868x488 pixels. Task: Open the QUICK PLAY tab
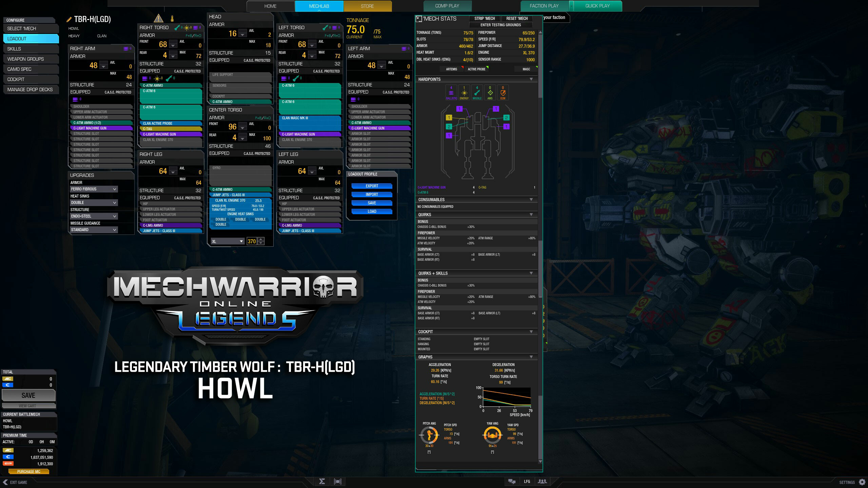pyautogui.click(x=597, y=6)
